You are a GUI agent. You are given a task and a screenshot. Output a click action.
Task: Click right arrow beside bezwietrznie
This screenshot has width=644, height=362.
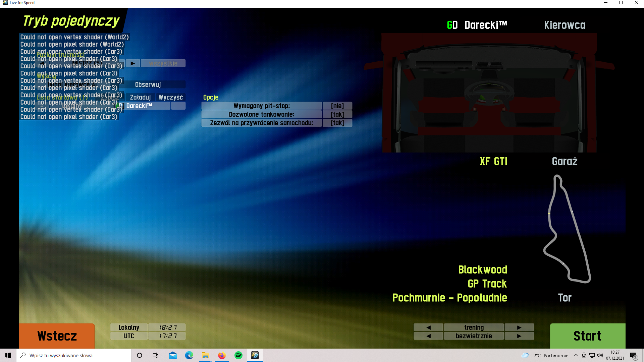519,336
